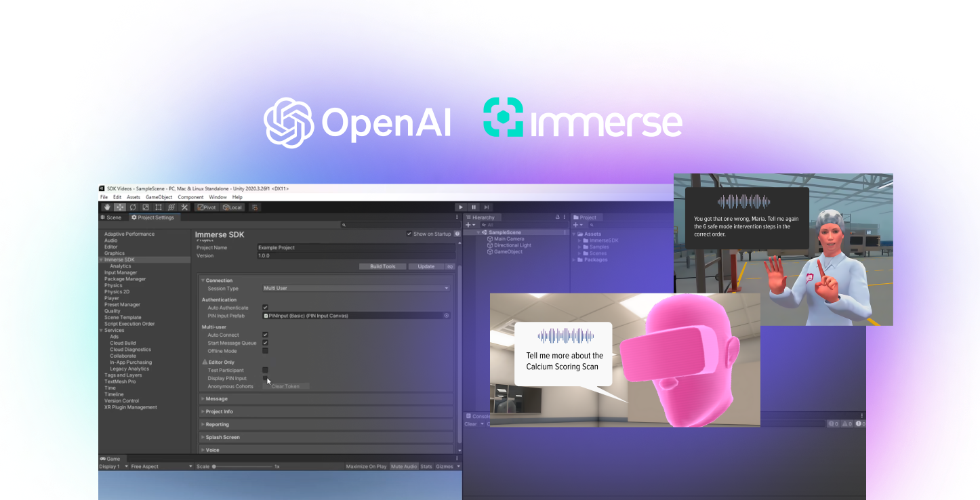Toggle the Mute Audio button
The height and width of the screenshot is (500, 980).
coord(403,467)
